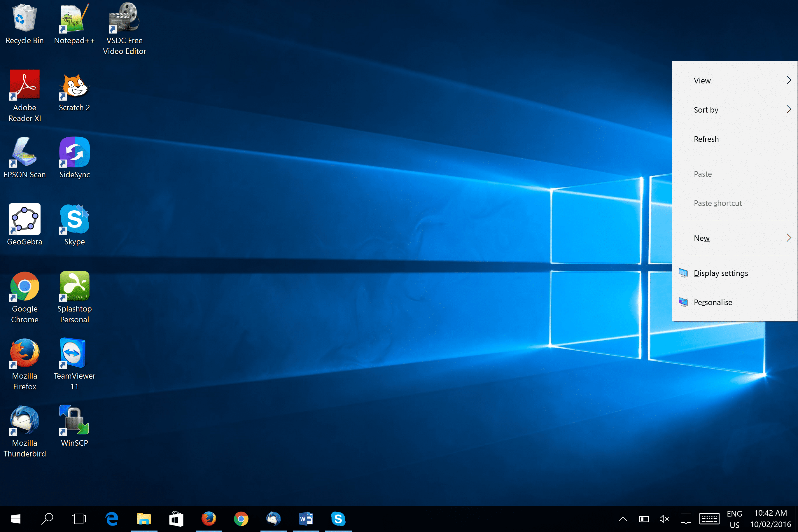Select the WinSCP desktop icon
The image size is (798, 532).
74,426
